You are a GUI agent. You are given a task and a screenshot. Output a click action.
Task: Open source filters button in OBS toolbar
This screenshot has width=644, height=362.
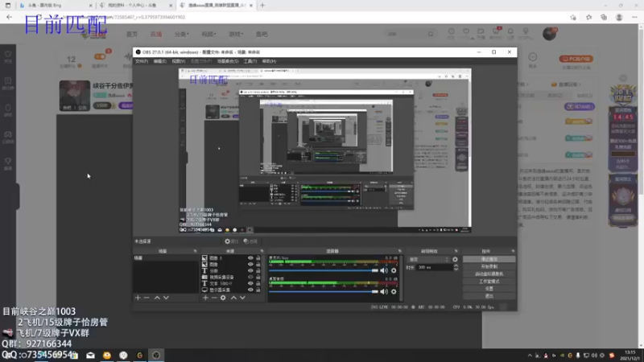(250, 241)
